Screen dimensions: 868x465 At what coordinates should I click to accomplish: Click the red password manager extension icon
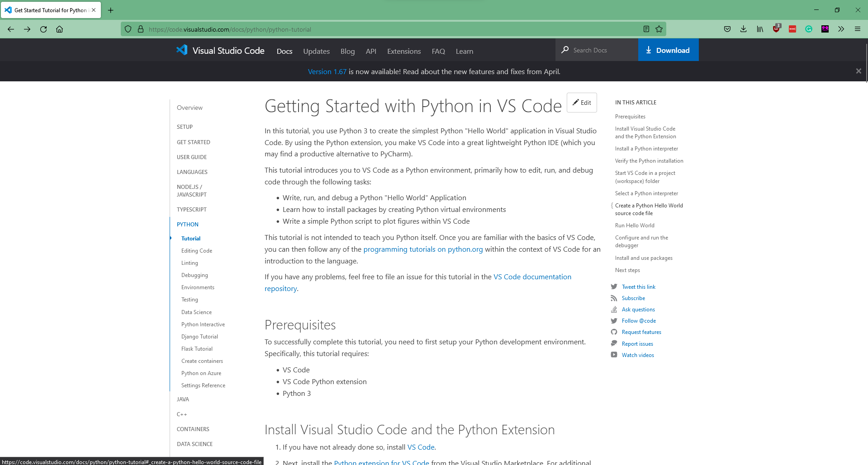coord(792,29)
